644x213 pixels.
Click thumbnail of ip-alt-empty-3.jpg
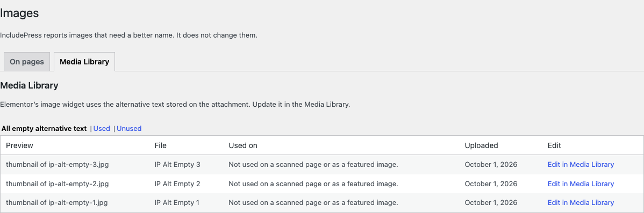click(58, 165)
